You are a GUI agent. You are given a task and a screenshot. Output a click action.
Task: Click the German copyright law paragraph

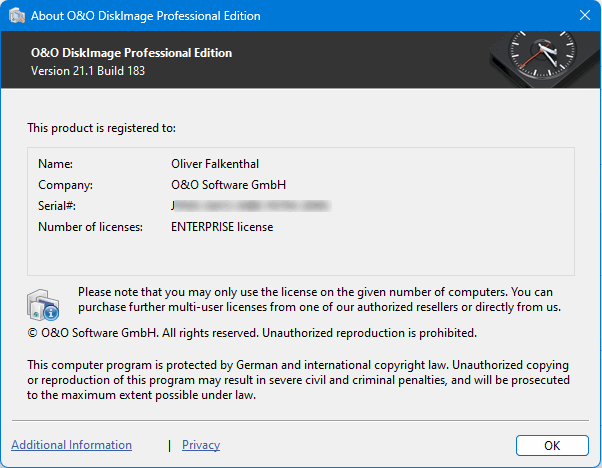(298, 380)
